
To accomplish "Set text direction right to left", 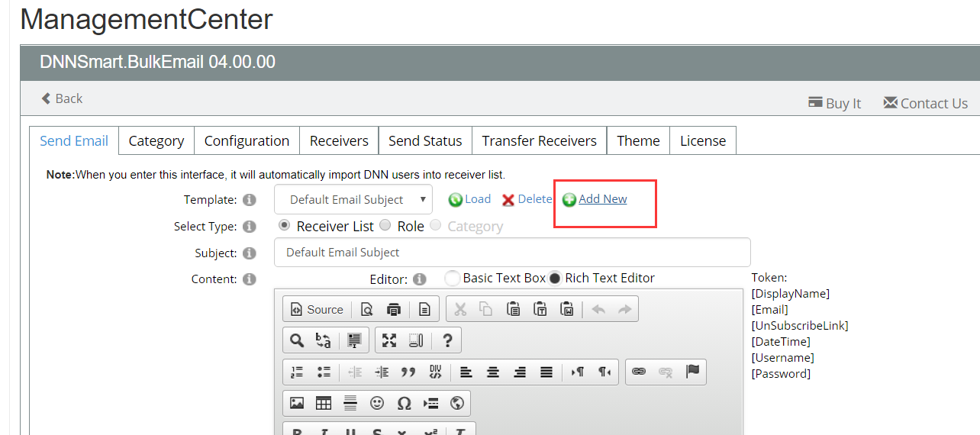I will [x=604, y=372].
